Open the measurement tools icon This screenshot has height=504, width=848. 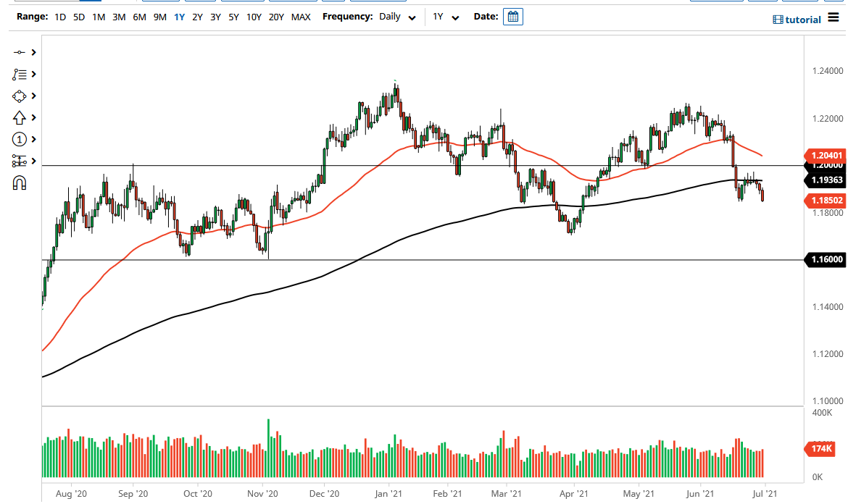19,161
